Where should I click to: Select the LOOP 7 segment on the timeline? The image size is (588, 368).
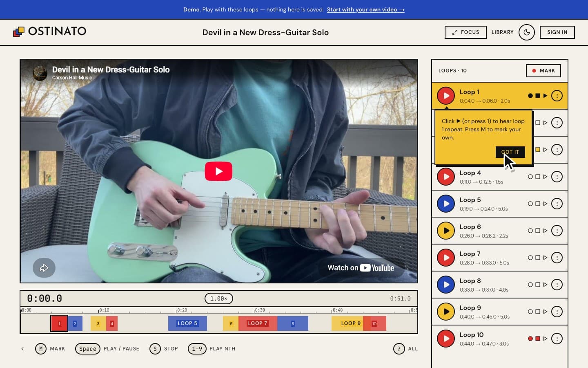pos(258,323)
